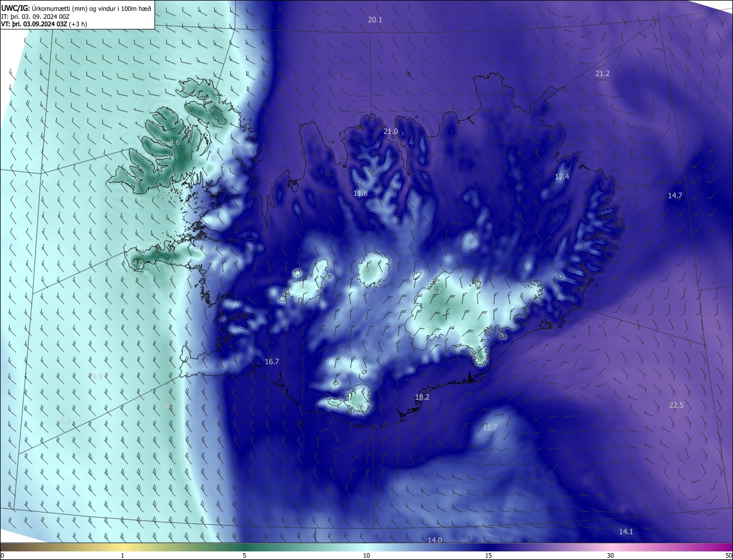Screen dimensions: 733x560
Task: Select the 21.2 value label on the map
Action: (x=602, y=73)
